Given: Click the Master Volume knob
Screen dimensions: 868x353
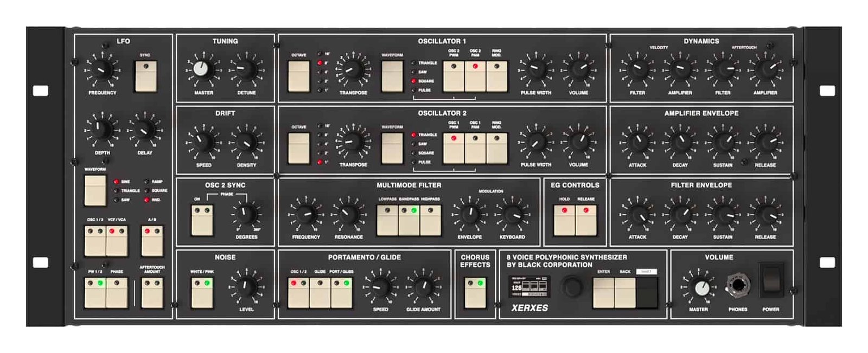Looking at the screenshot, I should [701, 287].
